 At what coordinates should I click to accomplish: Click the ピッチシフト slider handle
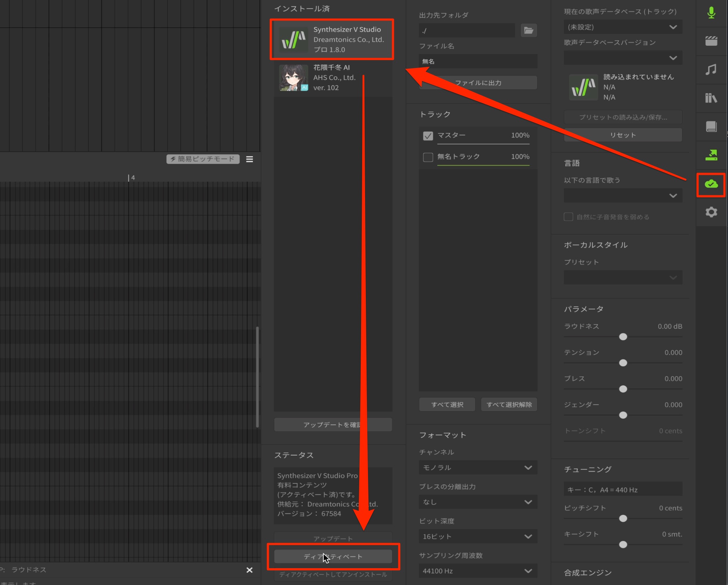(x=623, y=518)
